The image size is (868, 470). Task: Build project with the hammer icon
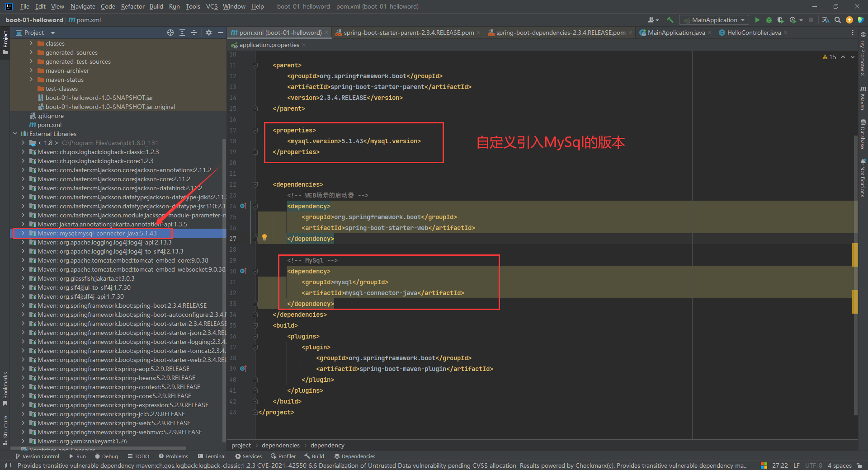click(670, 20)
